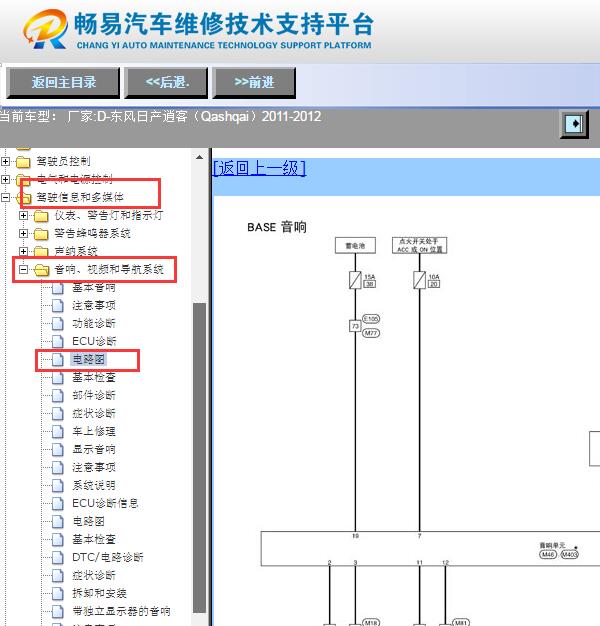Click the >>前进 forward button

point(254,83)
